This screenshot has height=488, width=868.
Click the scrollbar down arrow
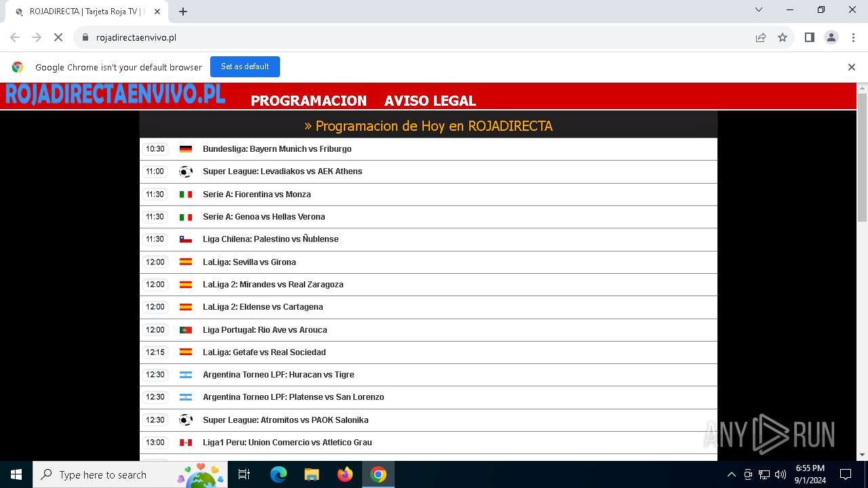point(862,455)
